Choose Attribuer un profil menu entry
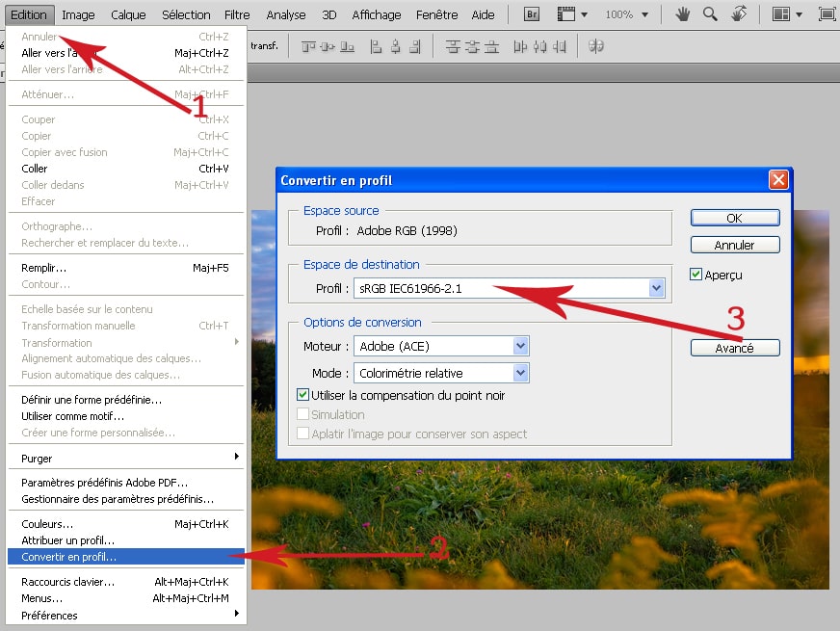This screenshot has height=631, width=840. (67, 540)
